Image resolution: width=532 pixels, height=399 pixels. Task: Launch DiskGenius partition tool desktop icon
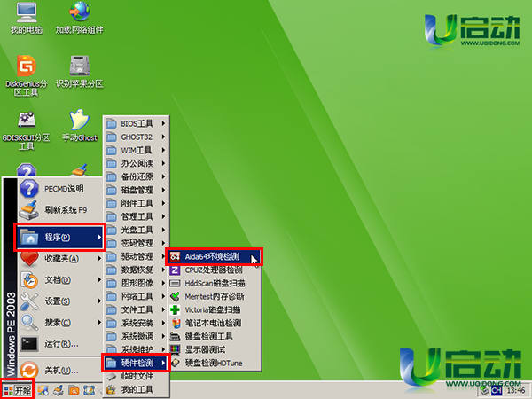[x=27, y=75]
